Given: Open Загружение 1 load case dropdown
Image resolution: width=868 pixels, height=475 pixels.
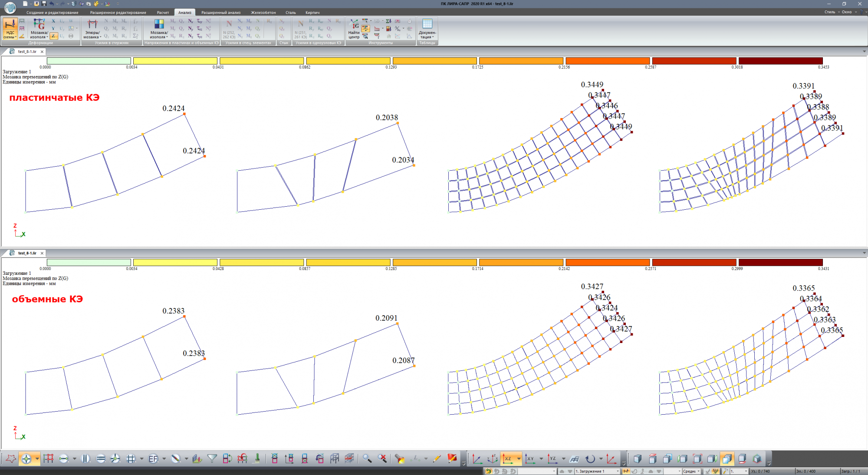Looking at the screenshot, I should 618,471.
